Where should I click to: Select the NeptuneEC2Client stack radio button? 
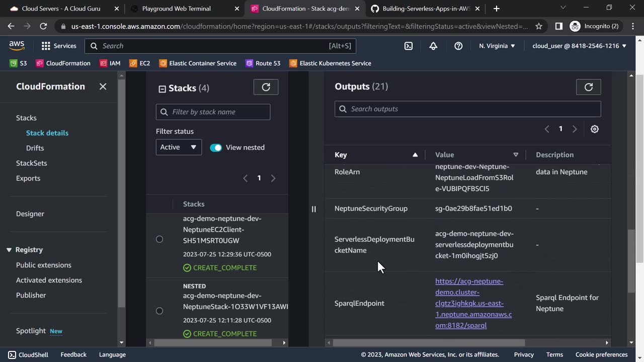[159, 239]
